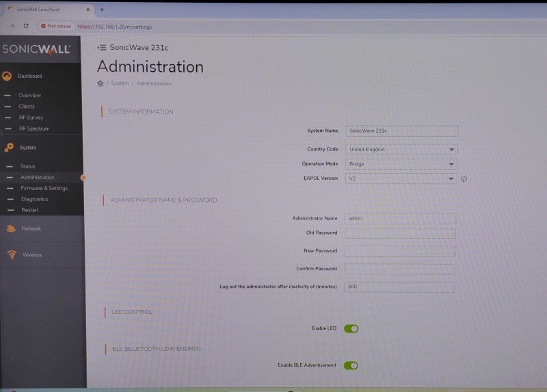Click the inactivity logout minutes field
Screen dimensions: 547x392
pos(399,287)
